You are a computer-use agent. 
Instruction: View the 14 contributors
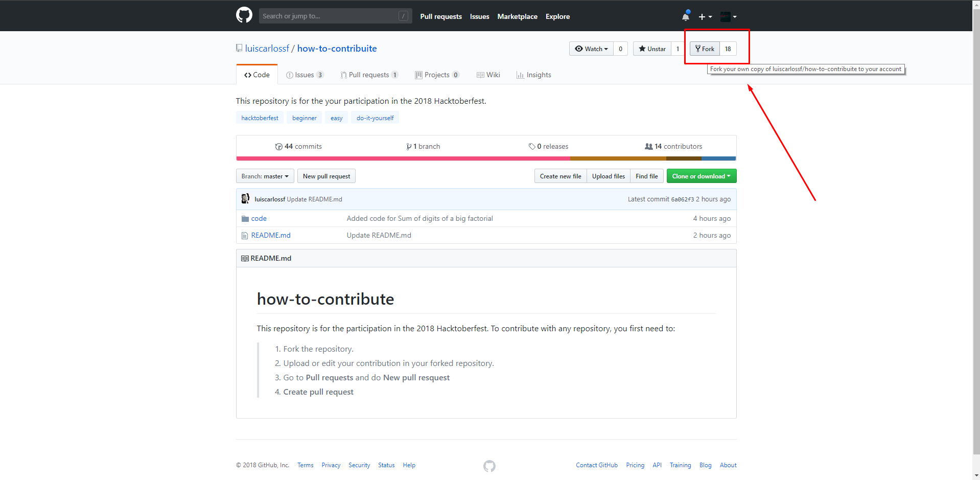point(673,146)
